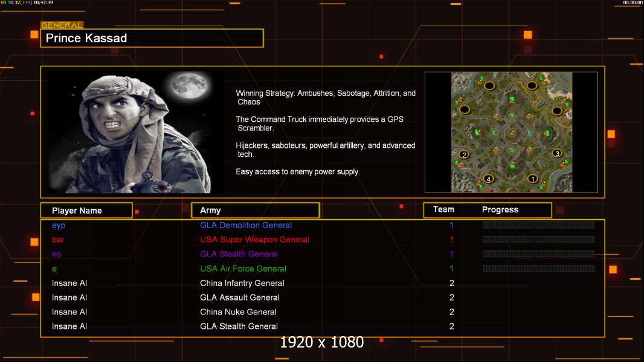Screen dimensions: 644x362
Task: Select China Infantry General AI army
Action: [242, 284]
